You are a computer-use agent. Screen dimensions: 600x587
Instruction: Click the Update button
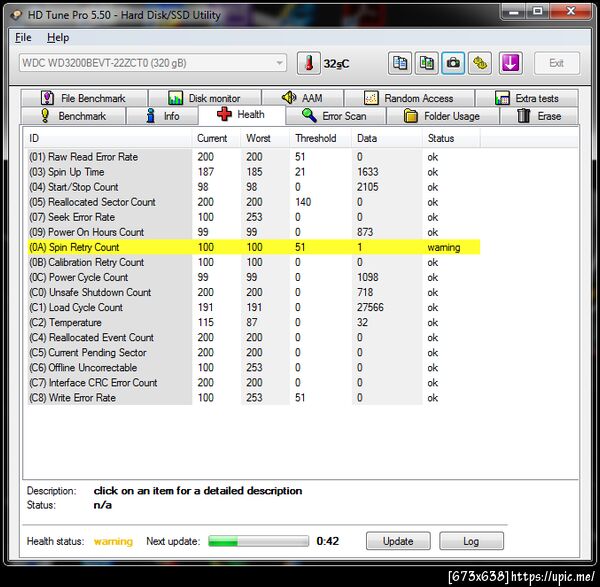click(x=398, y=541)
